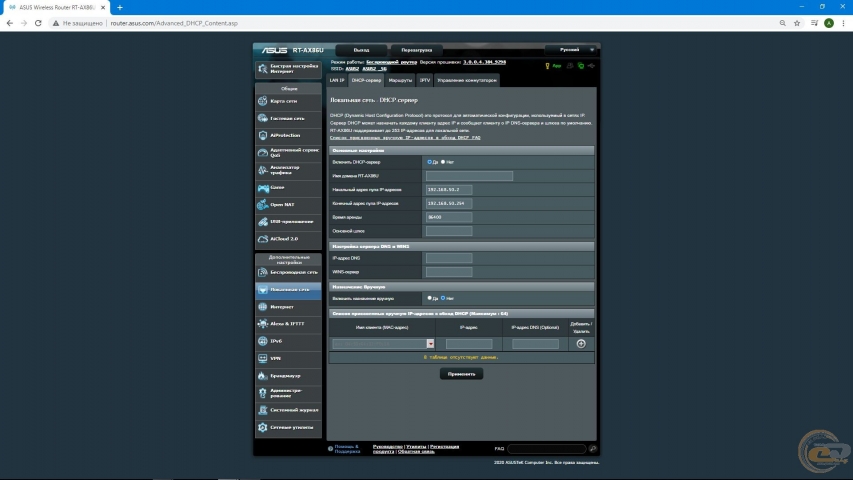This screenshot has height=480, width=853.
Task: Click the Help & Support question icon
Action: (330, 449)
